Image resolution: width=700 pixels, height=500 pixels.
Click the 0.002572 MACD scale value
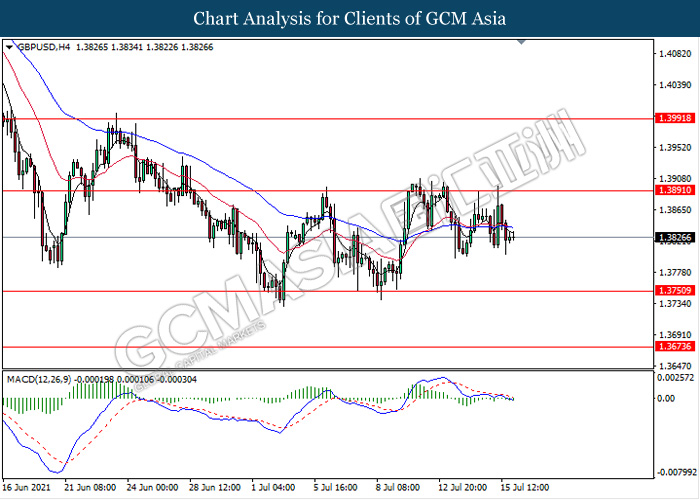675,378
